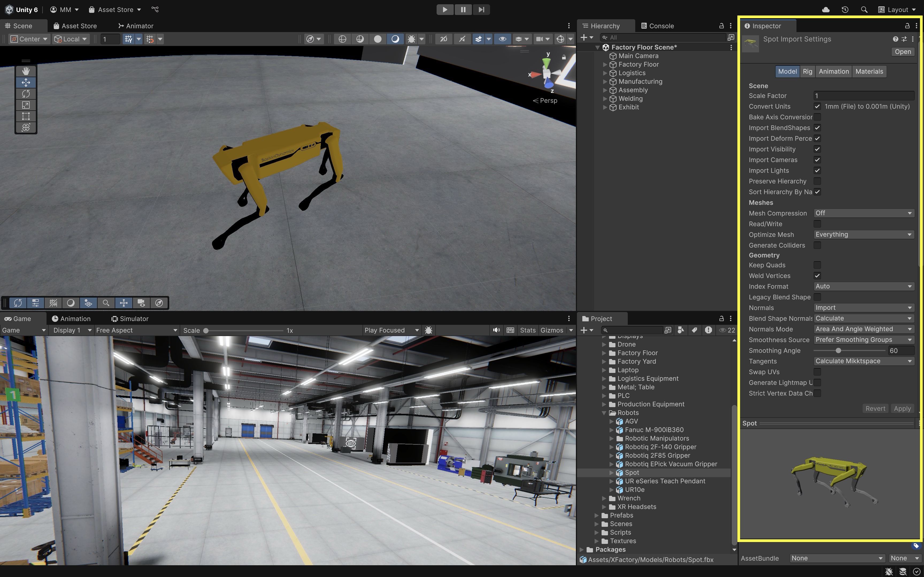Select the Rotate tool in scene
The width and height of the screenshot is (924, 577).
tap(26, 93)
